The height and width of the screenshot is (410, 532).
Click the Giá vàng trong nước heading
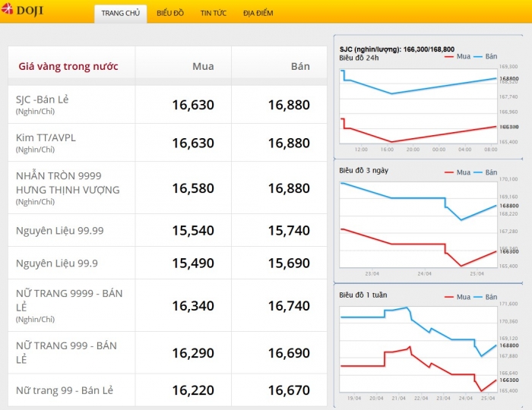click(x=68, y=66)
